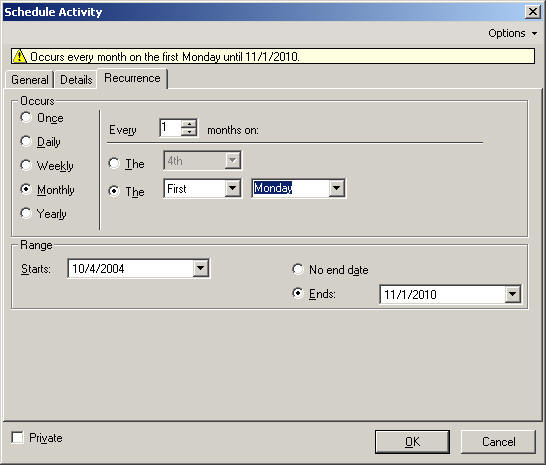Decrease the Every months spinner value
The width and height of the screenshot is (546, 465).
point(189,132)
